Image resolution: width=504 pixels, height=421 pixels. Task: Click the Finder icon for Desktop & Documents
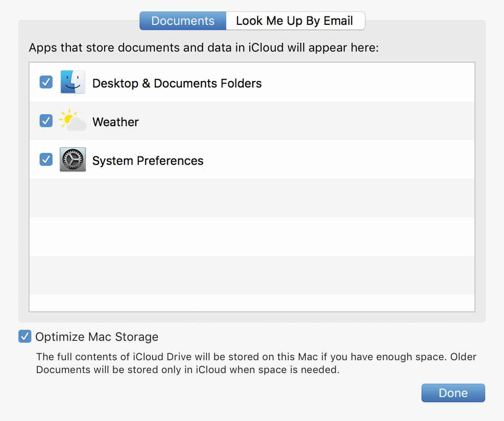pyautogui.click(x=73, y=82)
